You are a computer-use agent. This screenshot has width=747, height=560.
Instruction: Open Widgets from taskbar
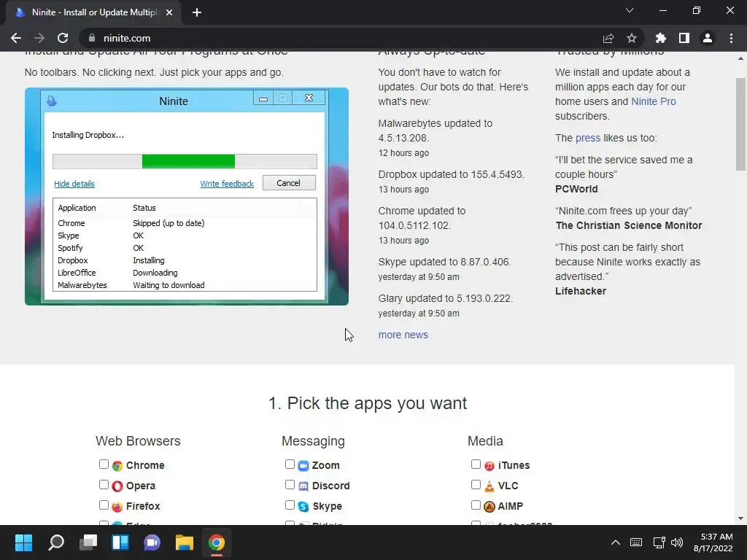(x=120, y=542)
